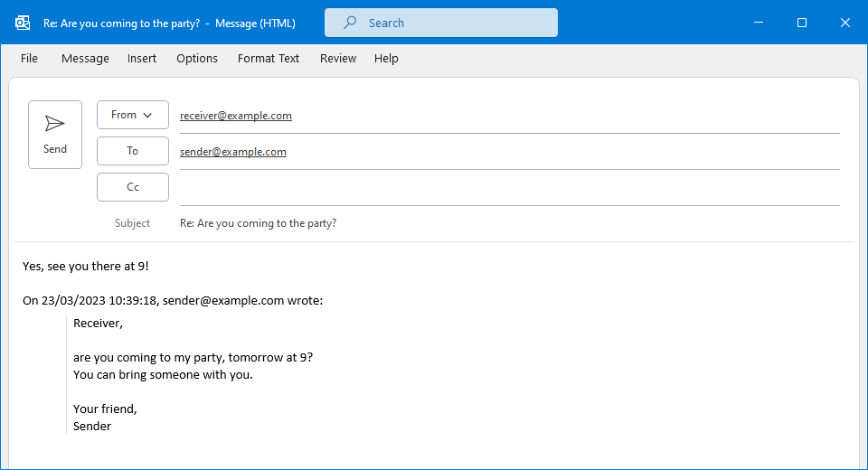
Task: Open the File menu
Action: pyautogui.click(x=29, y=58)
